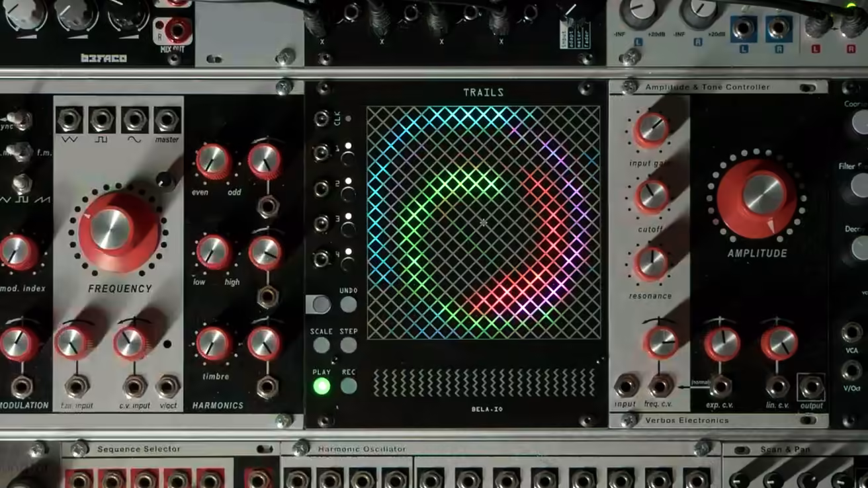This screenshot has width=868, height=488.
Task: Click the large AMPLITUDE knob
Action: pos(757,198)
